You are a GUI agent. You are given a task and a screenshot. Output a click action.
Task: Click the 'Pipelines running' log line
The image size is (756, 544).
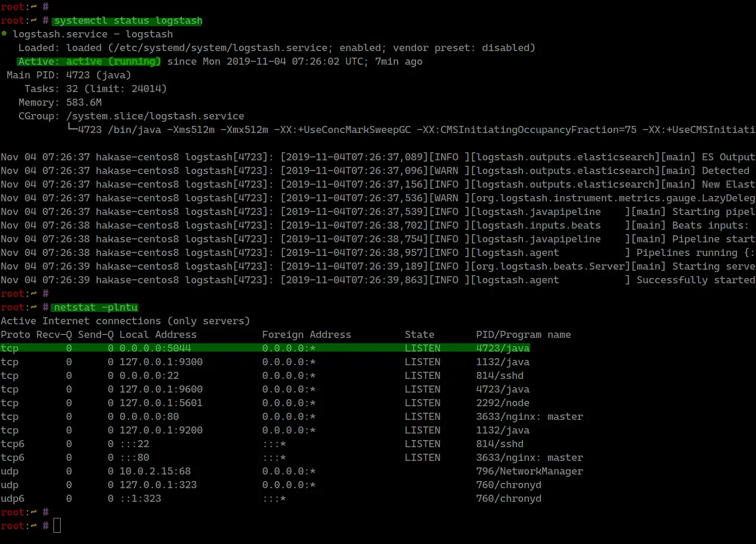pyautogui.click(x=378, y=253)
